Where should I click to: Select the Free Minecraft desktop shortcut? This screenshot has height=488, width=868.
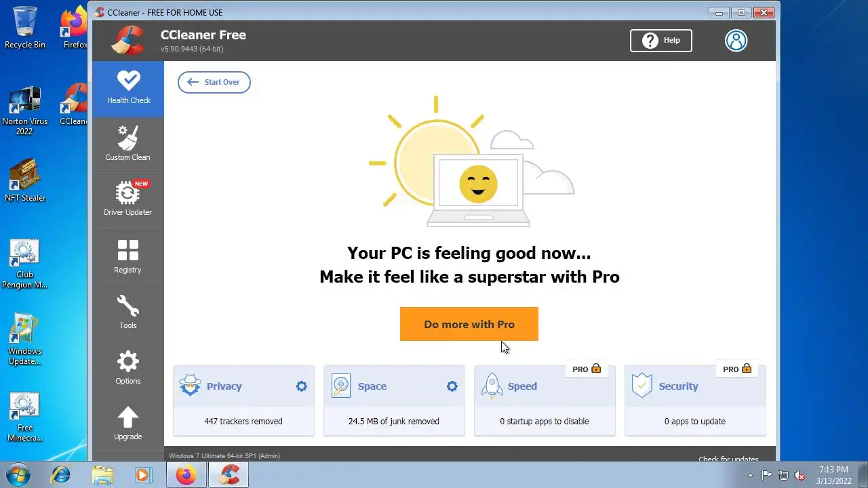pyautogui.click(x=25, y=417)
